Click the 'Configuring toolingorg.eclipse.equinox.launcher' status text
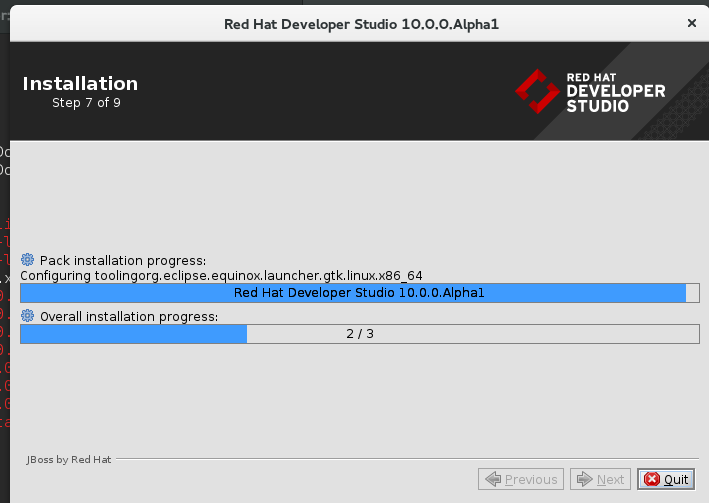The height and width of the screenshot is (503, 709). (221, 275)
